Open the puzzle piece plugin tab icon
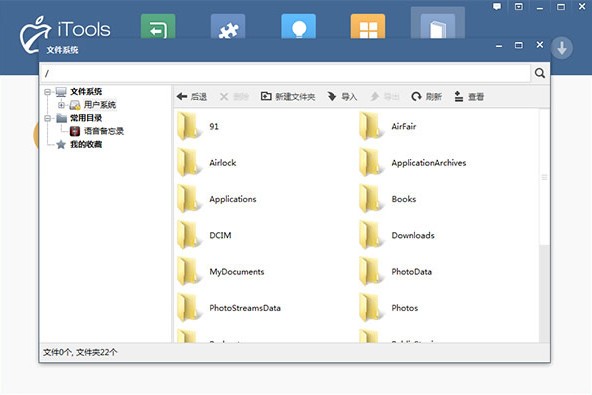The image size is (592, 395). click(228, 26)
